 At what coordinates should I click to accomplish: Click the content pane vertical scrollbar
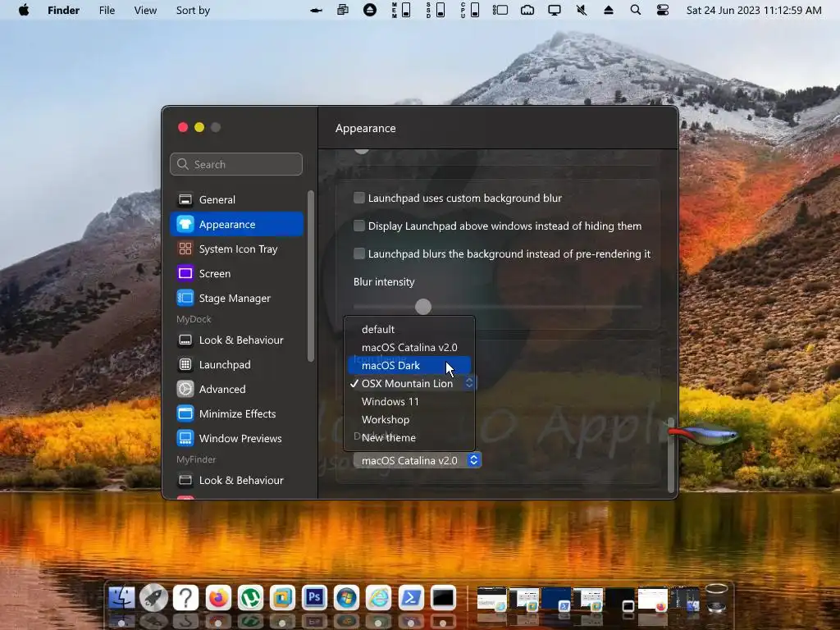click(671, 454)
